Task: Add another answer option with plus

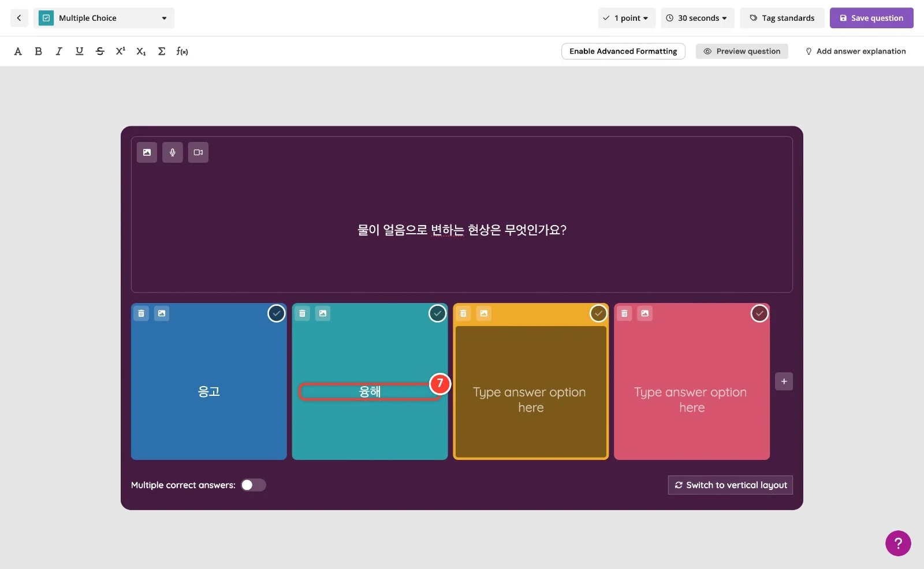Action: (784, 381)
